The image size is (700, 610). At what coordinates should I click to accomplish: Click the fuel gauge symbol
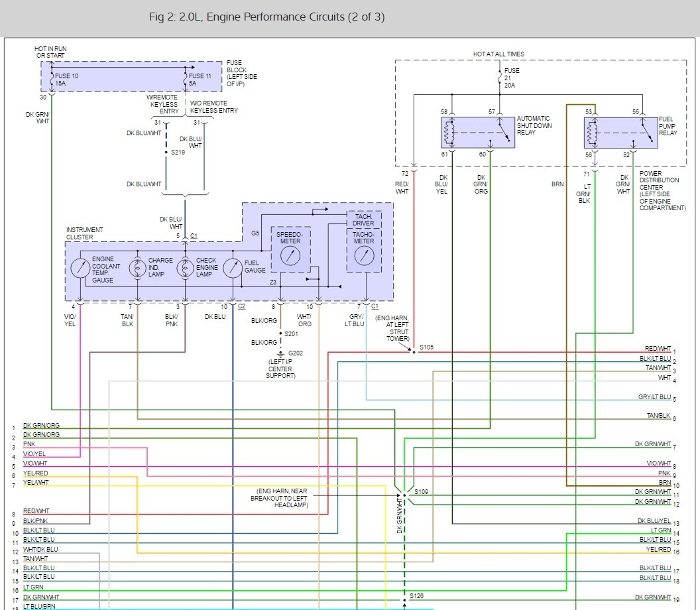233,268
